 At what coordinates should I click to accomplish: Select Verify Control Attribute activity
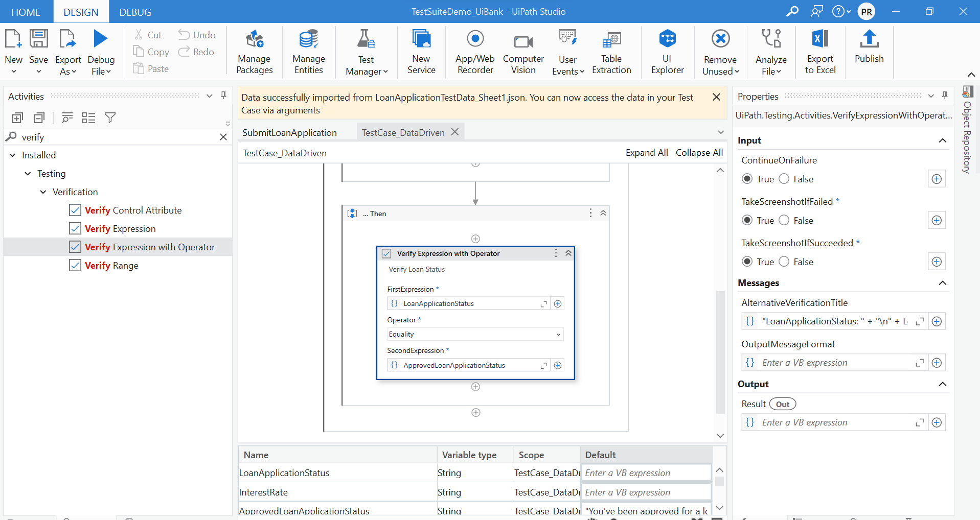click(126, 210)
